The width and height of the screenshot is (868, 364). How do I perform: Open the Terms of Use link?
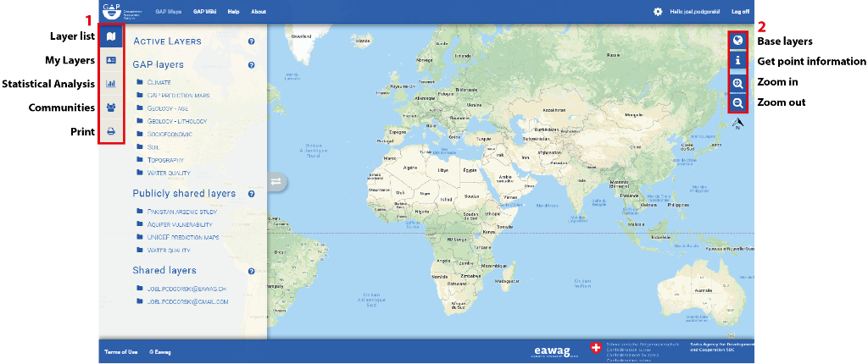pos(121,352)
